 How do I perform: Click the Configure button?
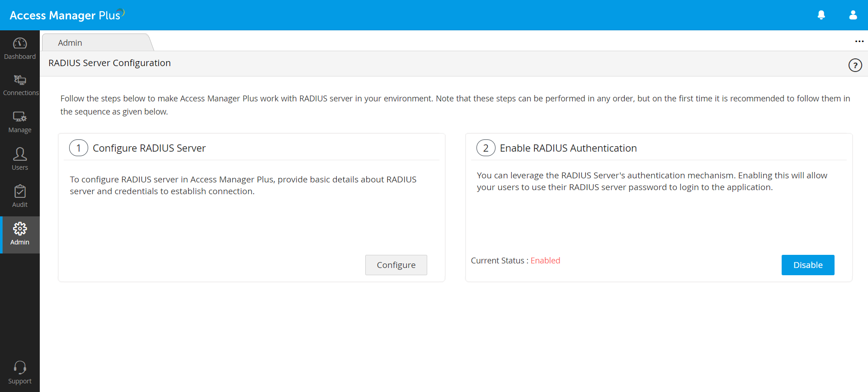coord(396,265)
